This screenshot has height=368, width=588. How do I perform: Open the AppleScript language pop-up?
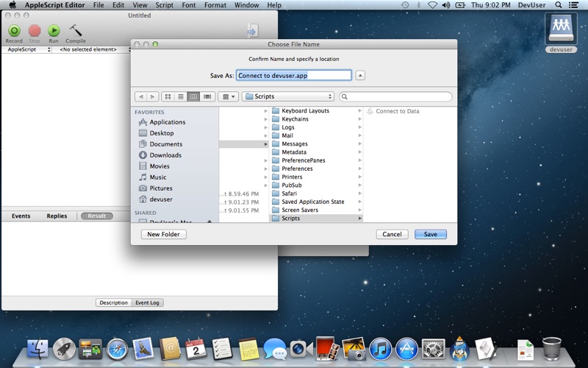pyautogui.click(x=27, y=49)
